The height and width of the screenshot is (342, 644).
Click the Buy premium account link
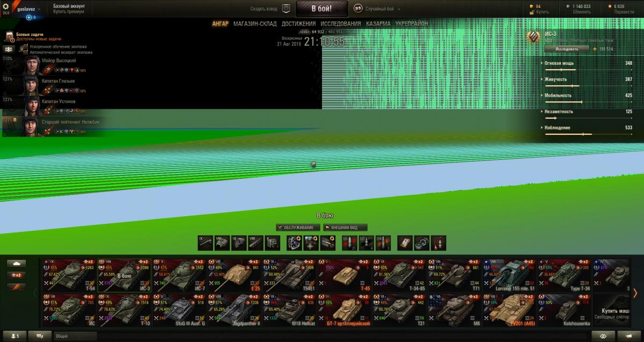69,12
